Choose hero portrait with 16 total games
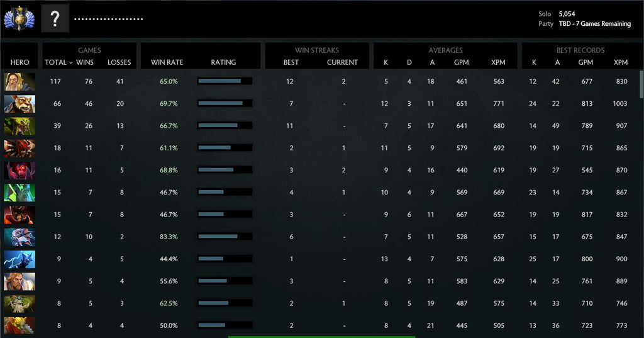 [x=19, y=170]
